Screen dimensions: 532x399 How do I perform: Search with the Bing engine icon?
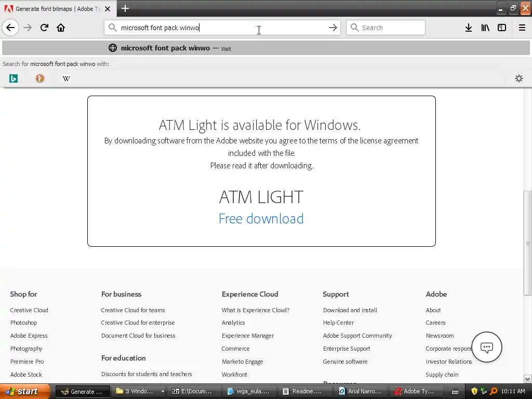tap(13, 78)
